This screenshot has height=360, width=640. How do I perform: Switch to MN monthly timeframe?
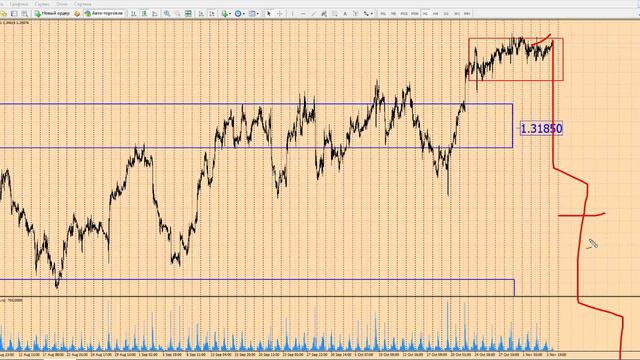467,13
